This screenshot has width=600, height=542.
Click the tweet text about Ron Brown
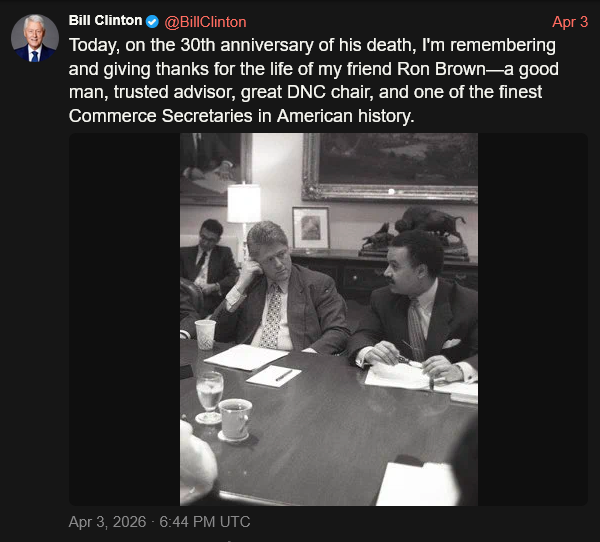[x=312, y=81]
